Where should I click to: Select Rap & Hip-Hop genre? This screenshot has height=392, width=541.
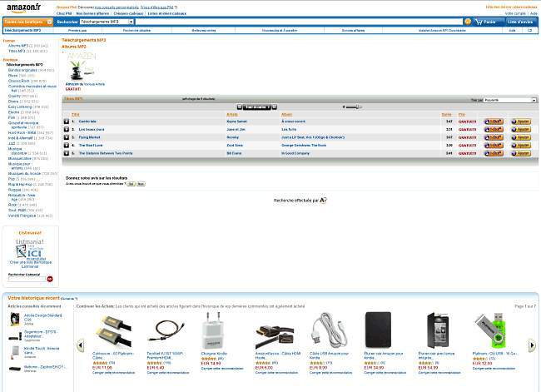pyautogui.click(x=20, y=185)
